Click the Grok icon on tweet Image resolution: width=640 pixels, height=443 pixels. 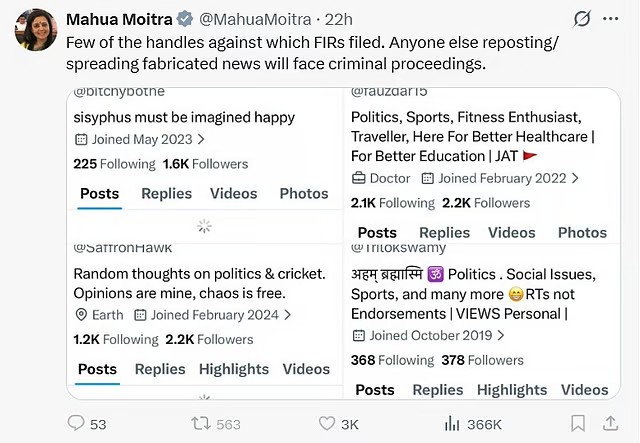581,19
